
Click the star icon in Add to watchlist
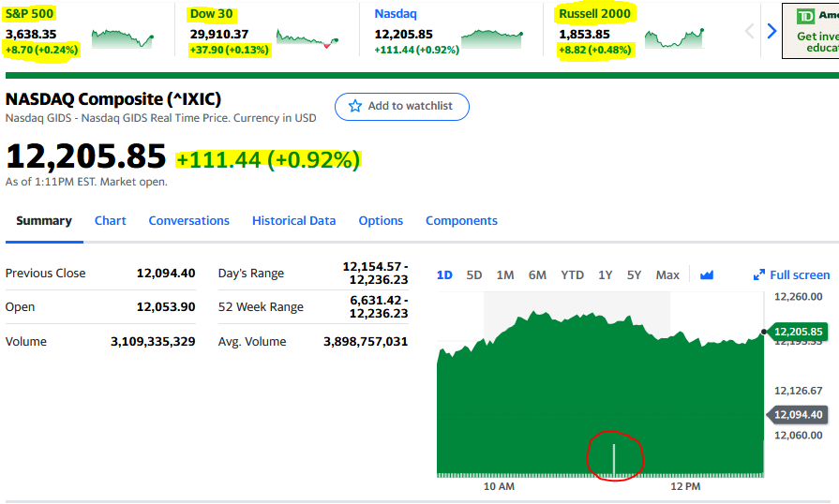(x=355, y=106)
